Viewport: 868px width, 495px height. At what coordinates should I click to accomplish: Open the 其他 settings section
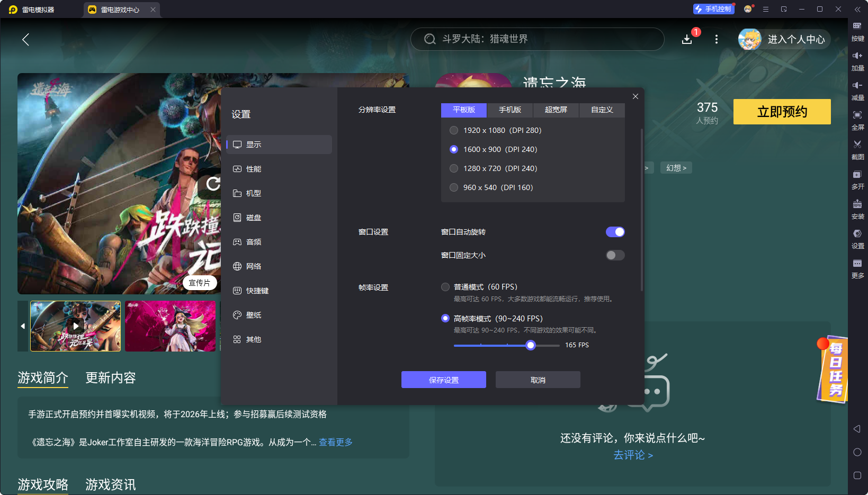click(279, 339)
